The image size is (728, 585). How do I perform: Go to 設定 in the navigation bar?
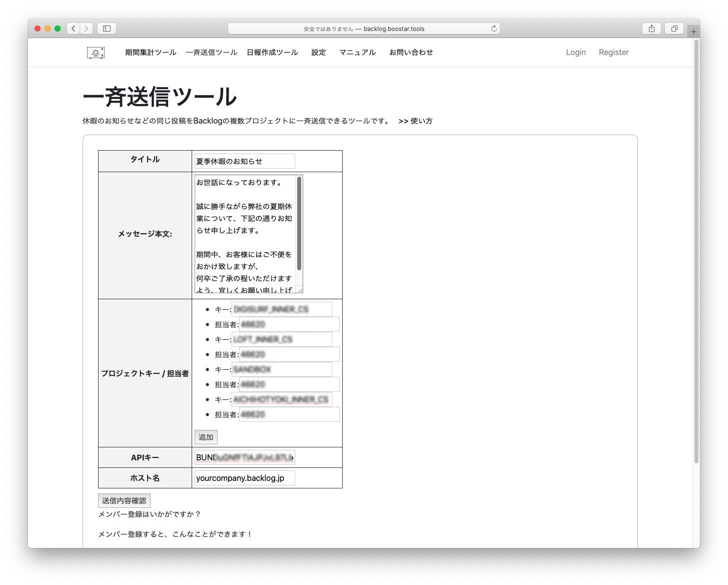point(319,53)
